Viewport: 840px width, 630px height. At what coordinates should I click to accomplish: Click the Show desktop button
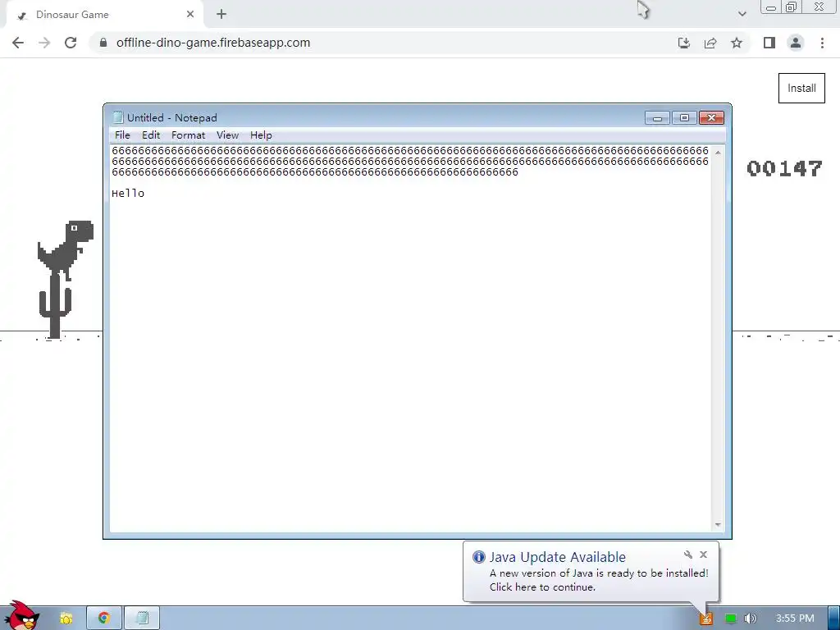(834, 619)
